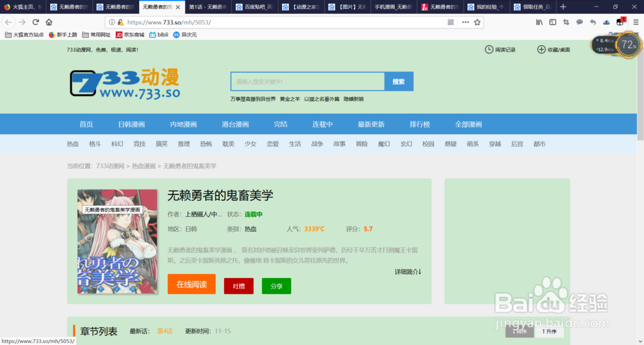Viewport: 644px width, 345px height.
Task: Open 阅读记录 reading history
Action: 500,50
